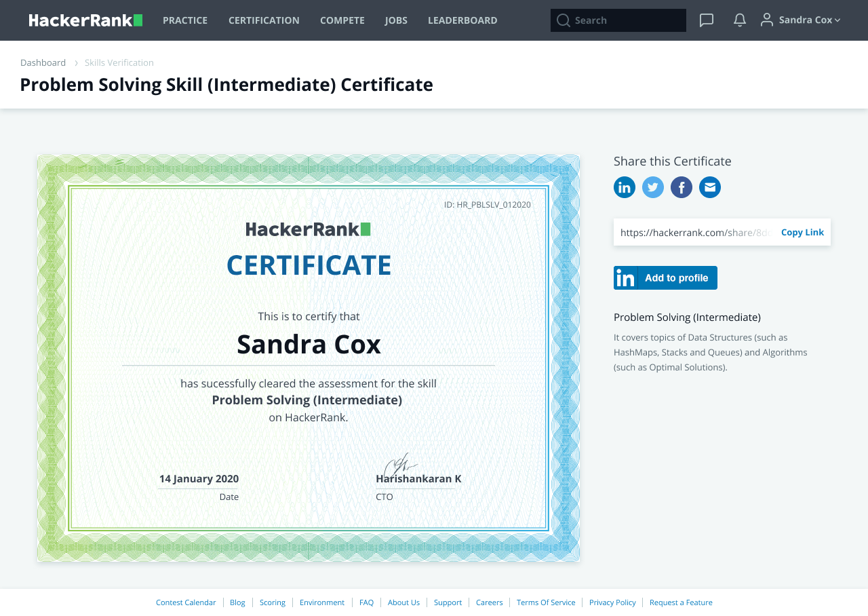Screen dimensions: 868x616
Task: Open the Privacy Policy page
Action: [x=612, y=602]
